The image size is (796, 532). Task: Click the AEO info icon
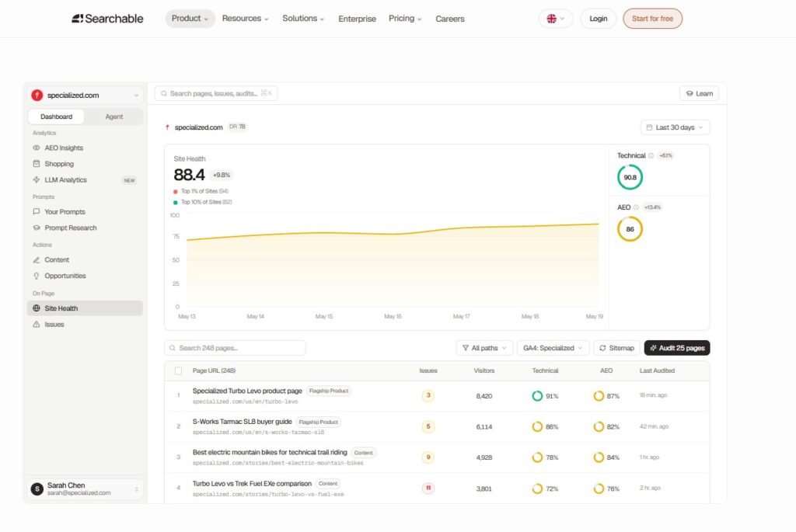point(636,207)
